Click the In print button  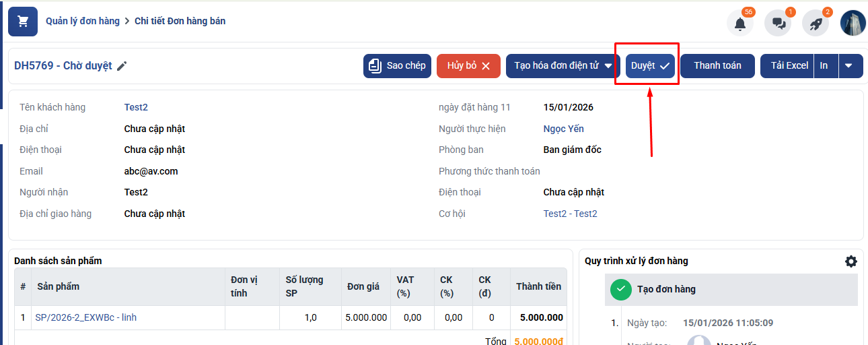pos(824,66)
